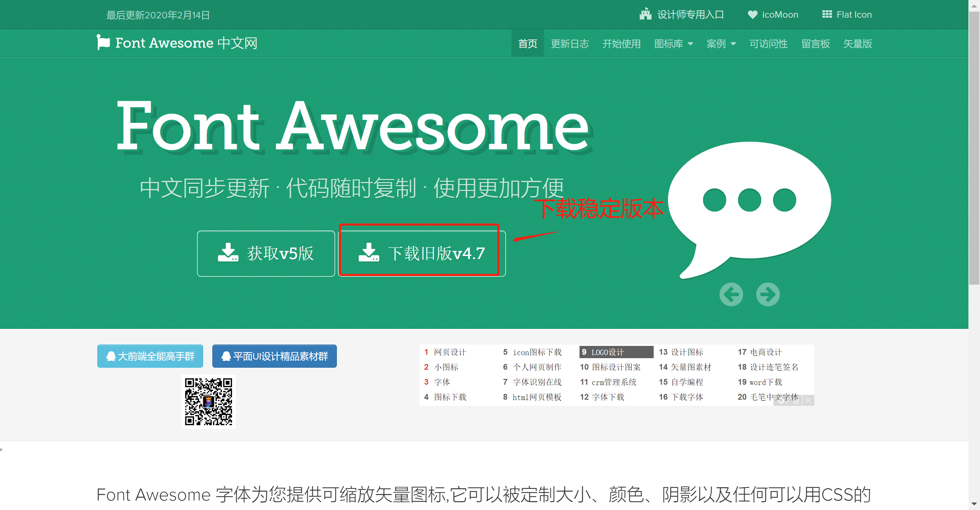980x510 pixels.
Task: Click the grid icon beside Flat Icon
Action: coord(827,14)
